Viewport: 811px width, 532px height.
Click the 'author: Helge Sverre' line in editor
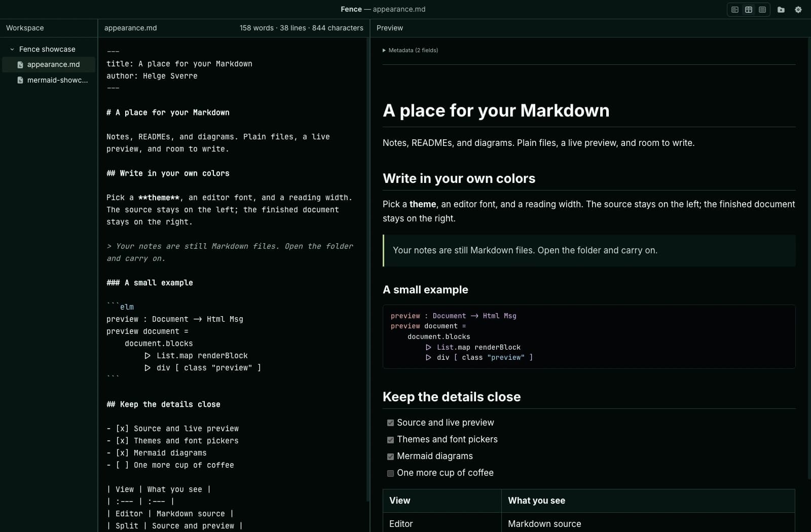[x=152, y=76]
